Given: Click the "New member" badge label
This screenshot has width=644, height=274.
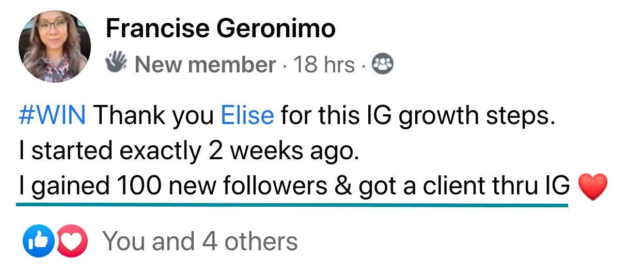Looking at the screenshot, I should pyautogui.click(x=206, y=65).
